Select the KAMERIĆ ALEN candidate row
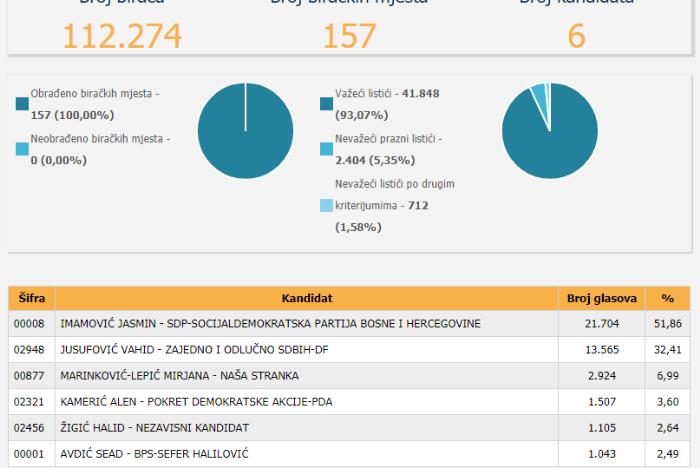Image resolution: width=700 pixels, height=468 pixels. 349,401
